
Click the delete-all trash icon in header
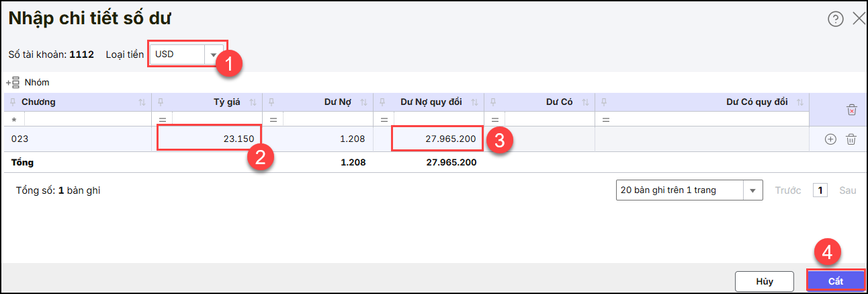[x=851, y=110]
